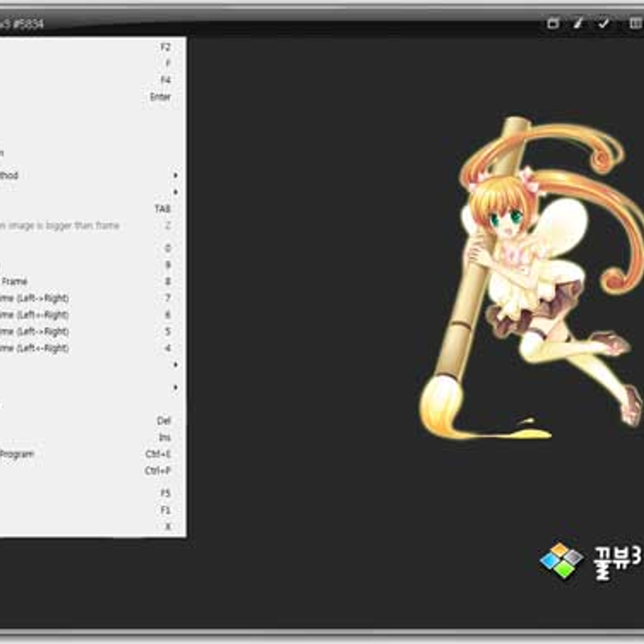644x644 pixels.
Task: Click menu item with shortcut 9
Action: coord(93,265)
